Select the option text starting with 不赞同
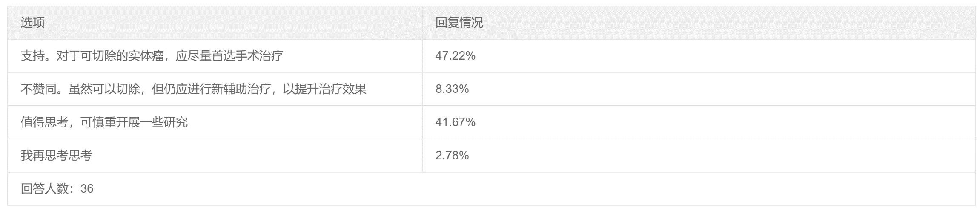980x208 pixels. click(x=194, y=89)
